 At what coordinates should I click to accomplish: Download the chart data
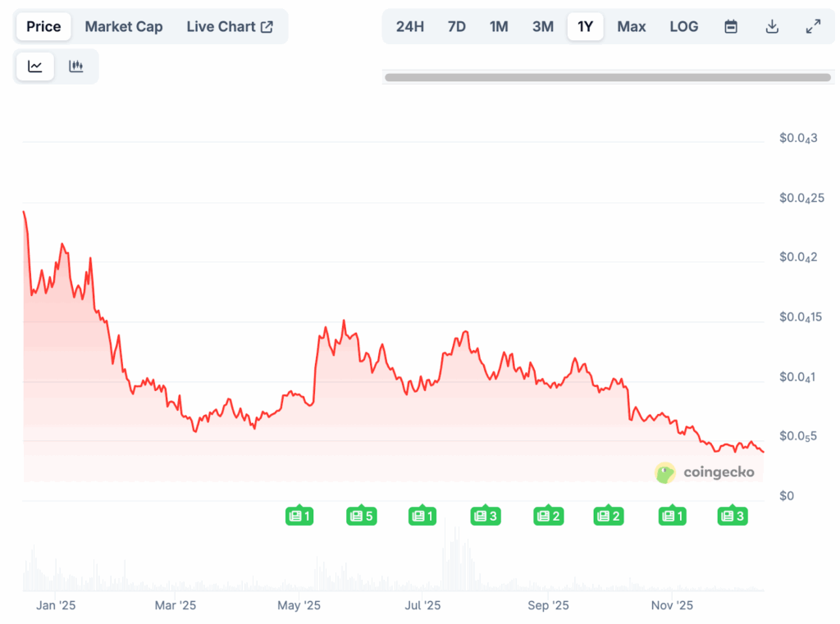(772, 26)
